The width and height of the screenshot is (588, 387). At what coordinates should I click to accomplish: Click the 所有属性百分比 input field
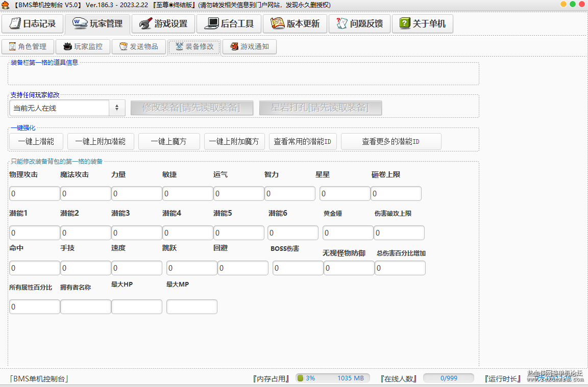coord(35,307)
